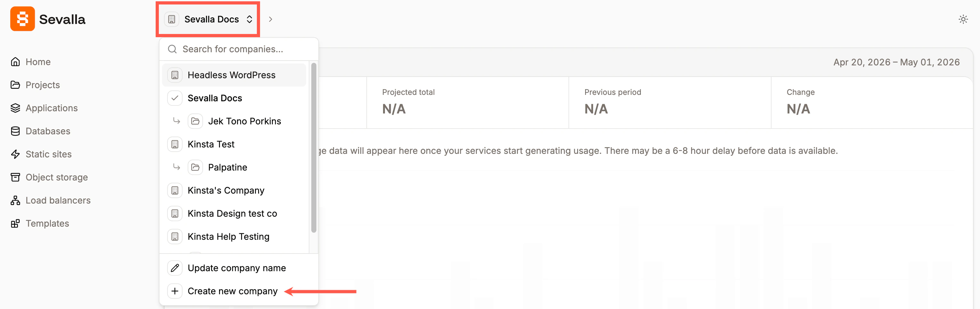This screenshot has height=309, width=980.
Task: Switch to Kinsta's Company
Action: pyautogui.click(x=234, y=190)
